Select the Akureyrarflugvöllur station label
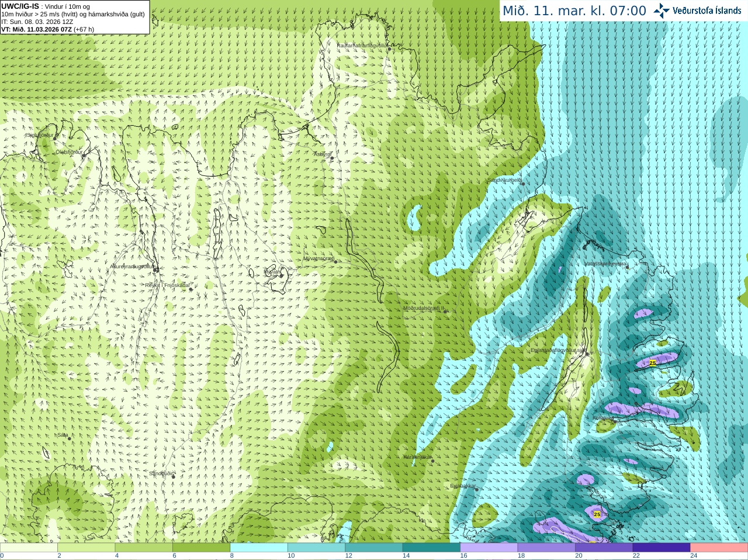Screen dimensions: 748x560 coord(131,266)
